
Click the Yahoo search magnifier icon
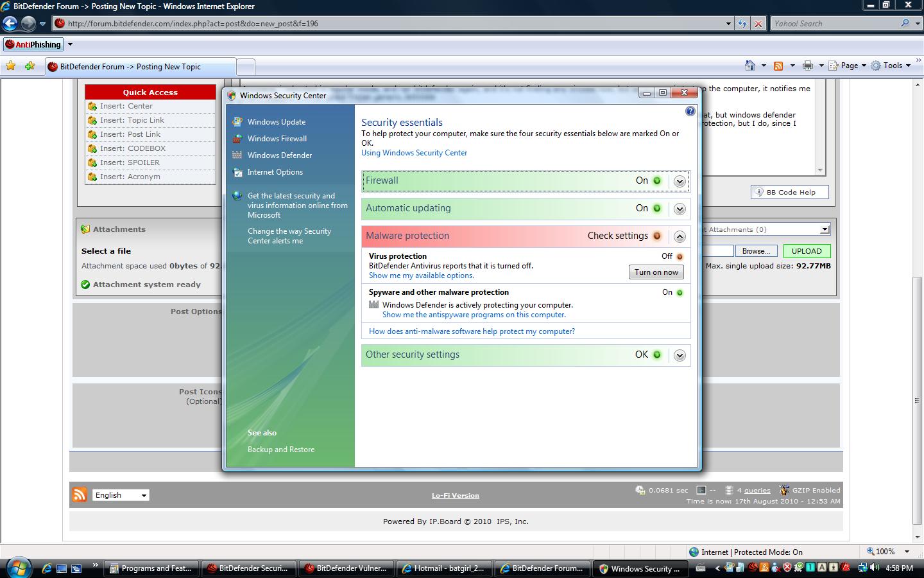[905, 23]
